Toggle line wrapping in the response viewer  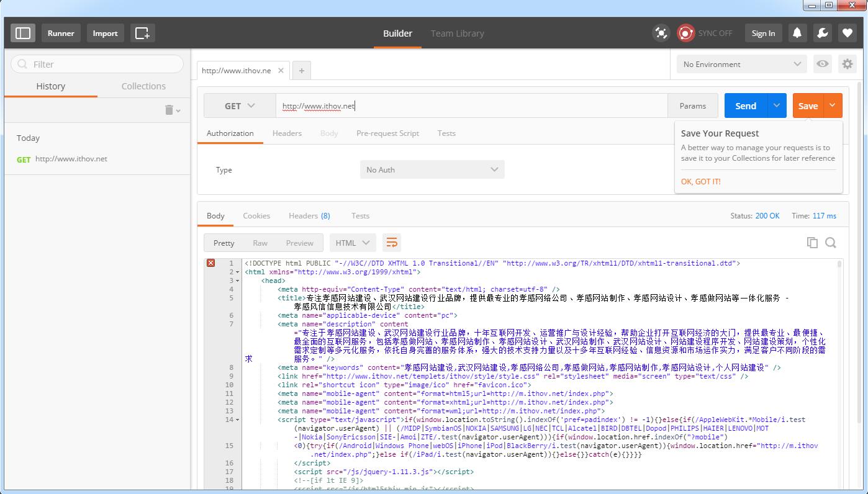point(392,242)
